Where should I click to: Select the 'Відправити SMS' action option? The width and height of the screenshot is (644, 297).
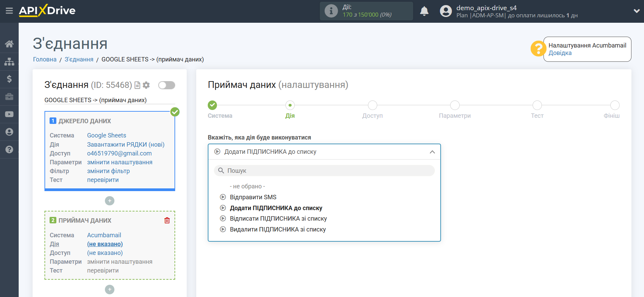[253, 197]
